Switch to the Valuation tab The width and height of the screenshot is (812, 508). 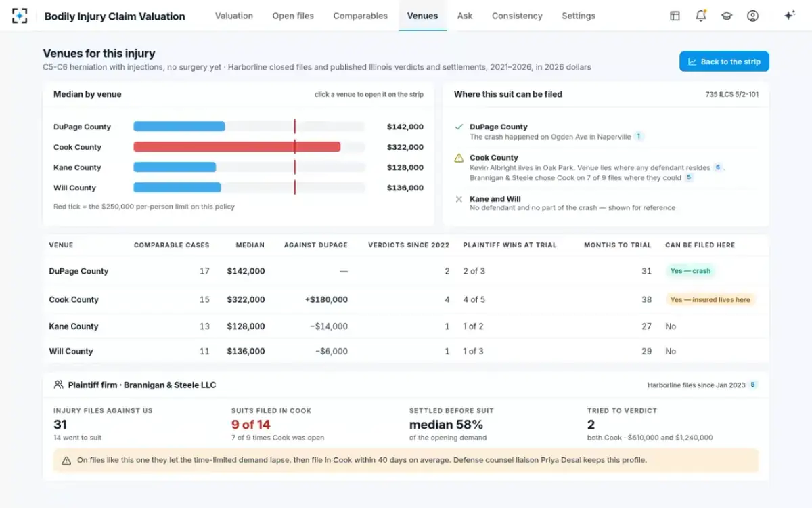[x=234, y=16]
